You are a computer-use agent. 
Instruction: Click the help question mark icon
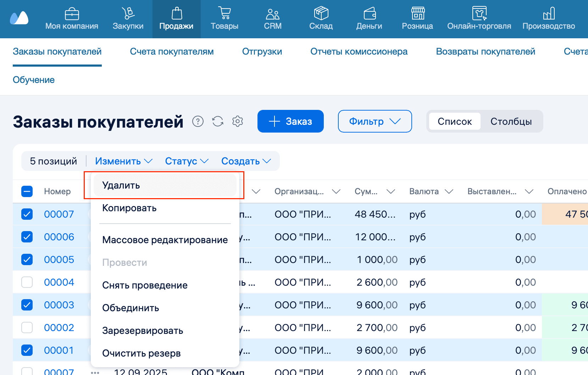tap(198, 121)
